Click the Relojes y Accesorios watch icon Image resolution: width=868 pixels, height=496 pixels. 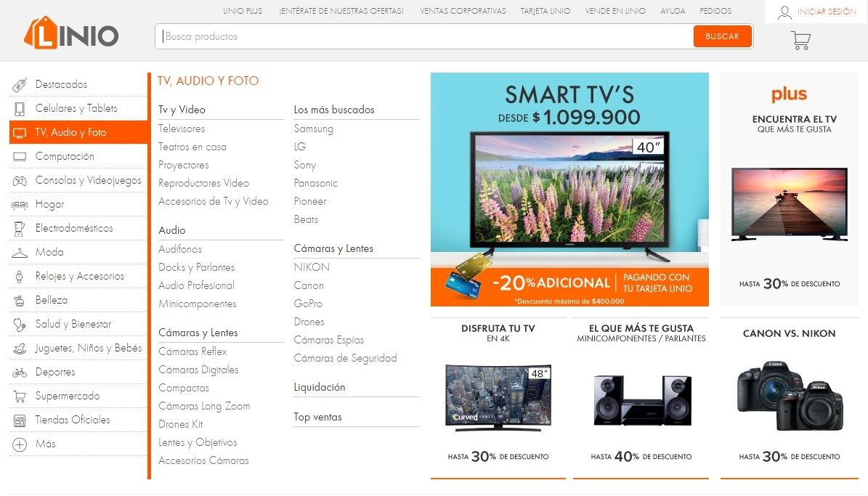pos(20,277)
